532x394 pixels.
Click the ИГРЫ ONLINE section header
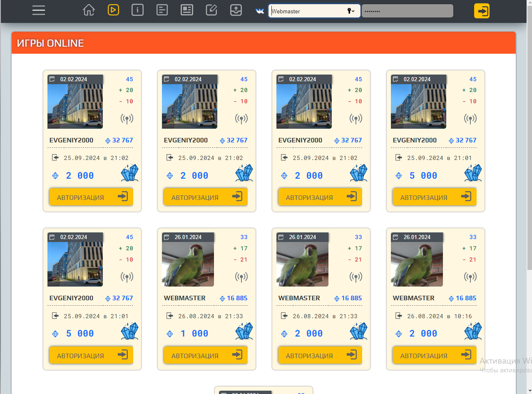pos(264,43)
